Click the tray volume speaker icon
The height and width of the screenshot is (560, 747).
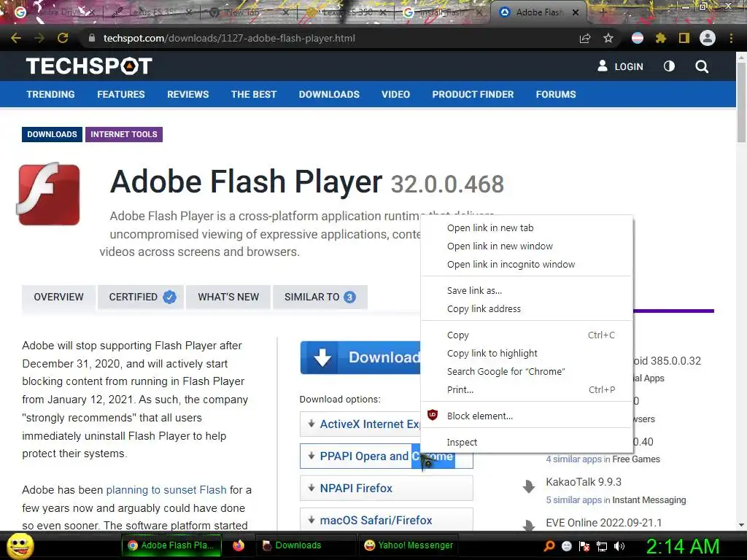619,546
